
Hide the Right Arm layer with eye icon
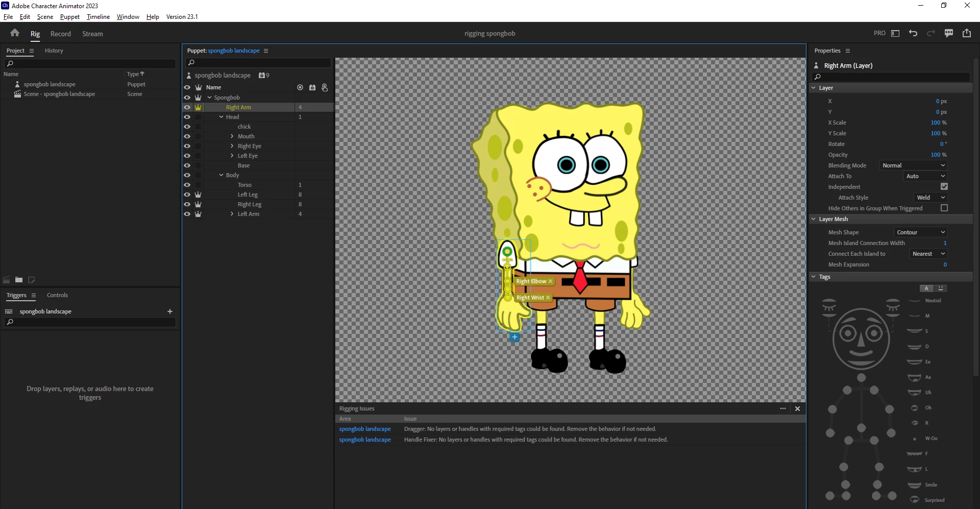coord(187,107)
